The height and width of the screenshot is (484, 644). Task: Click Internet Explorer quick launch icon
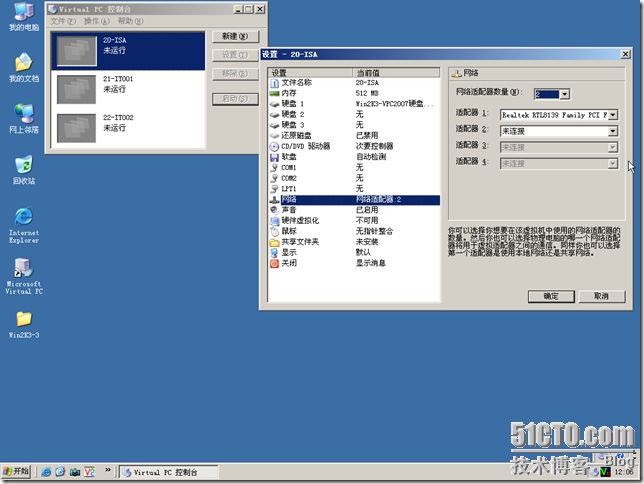[x=46, y=472]
